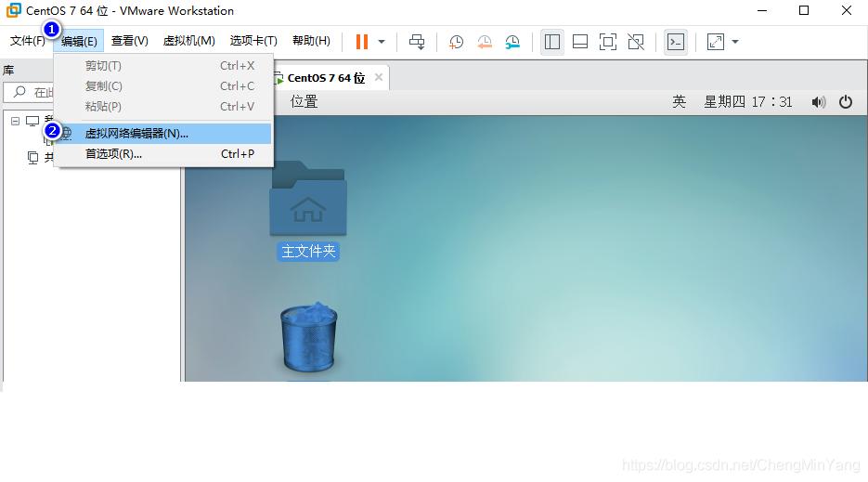
Task: Click the VMware Workstation title bar icon
Action: [x=13, y=10]
